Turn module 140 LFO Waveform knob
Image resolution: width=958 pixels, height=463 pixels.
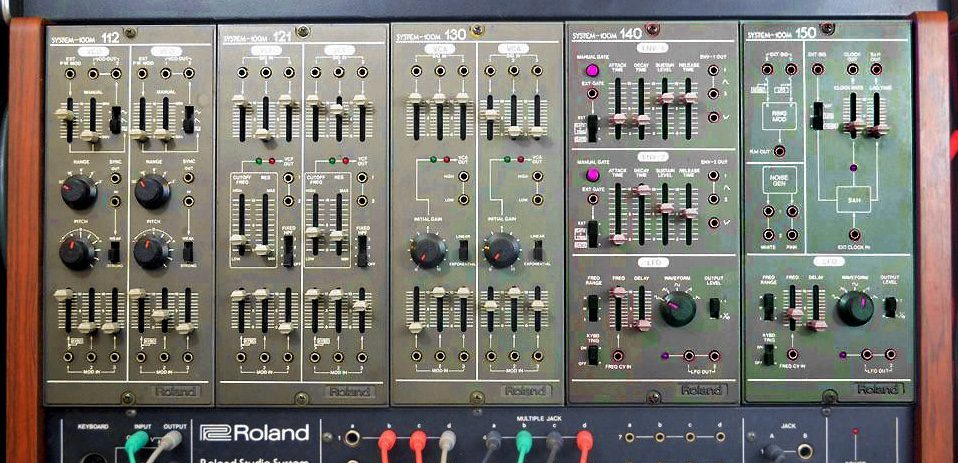(x=678, y=308)
